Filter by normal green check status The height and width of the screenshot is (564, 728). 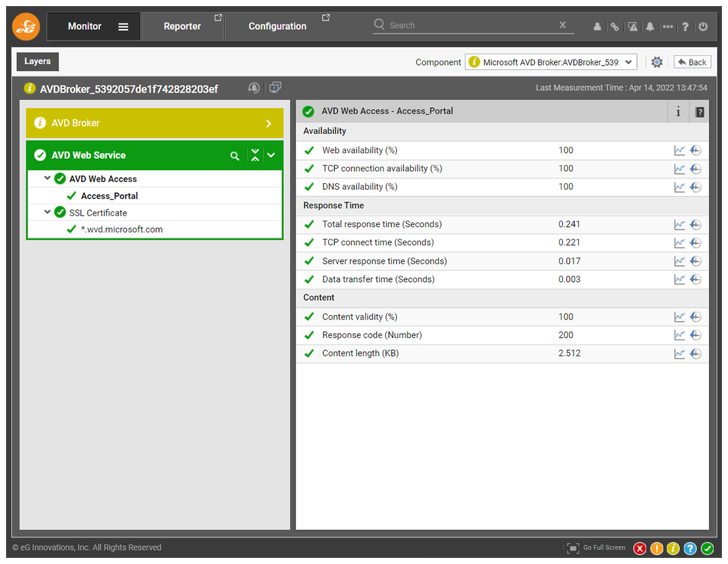[707, 548]
